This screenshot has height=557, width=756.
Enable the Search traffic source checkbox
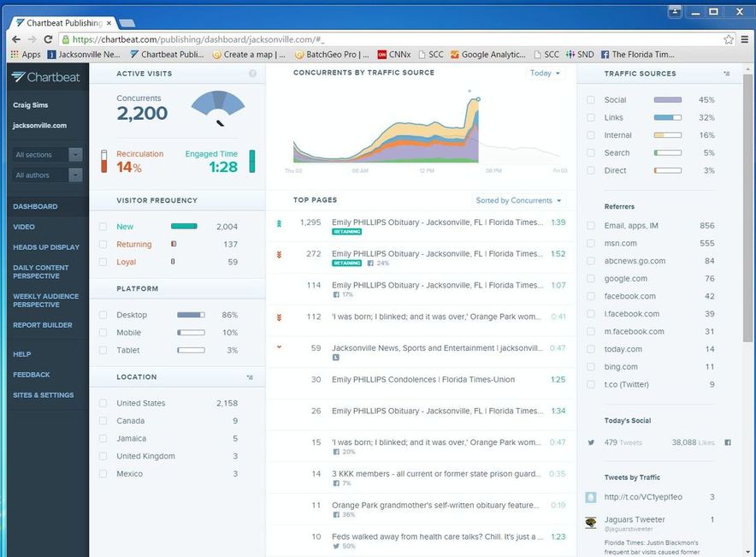pos(591,153)
